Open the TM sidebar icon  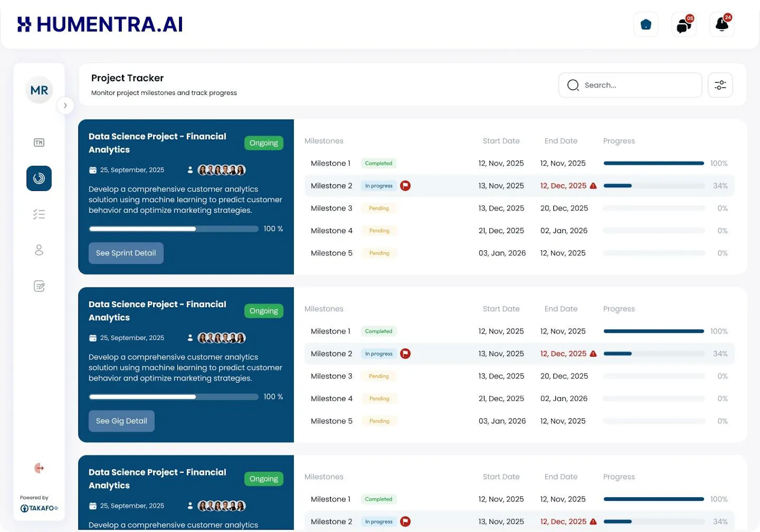[x=39, y=142]
